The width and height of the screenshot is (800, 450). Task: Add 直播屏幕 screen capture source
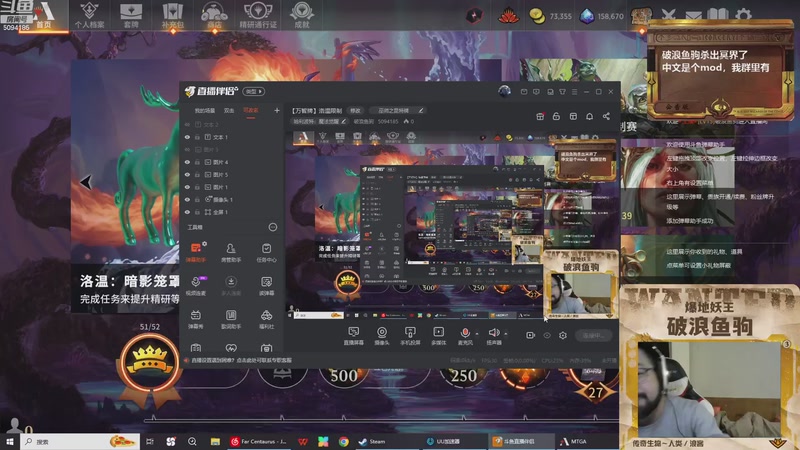point(354,336)
